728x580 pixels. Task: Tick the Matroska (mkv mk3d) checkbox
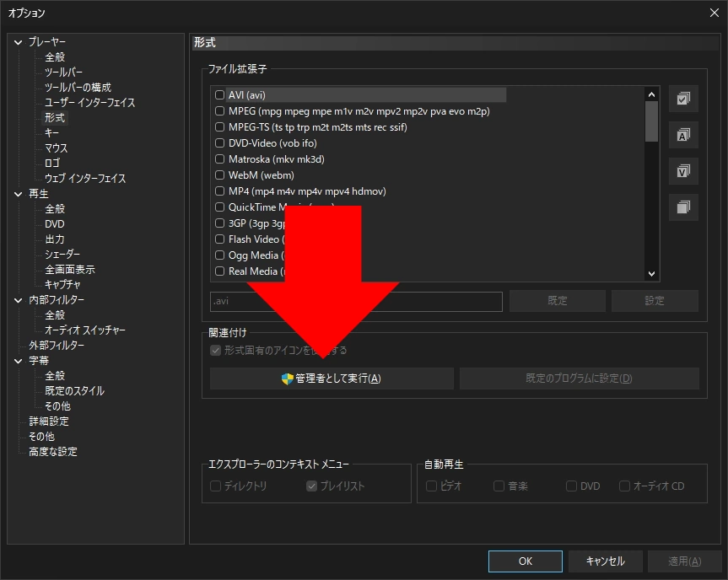pos(219,159)
